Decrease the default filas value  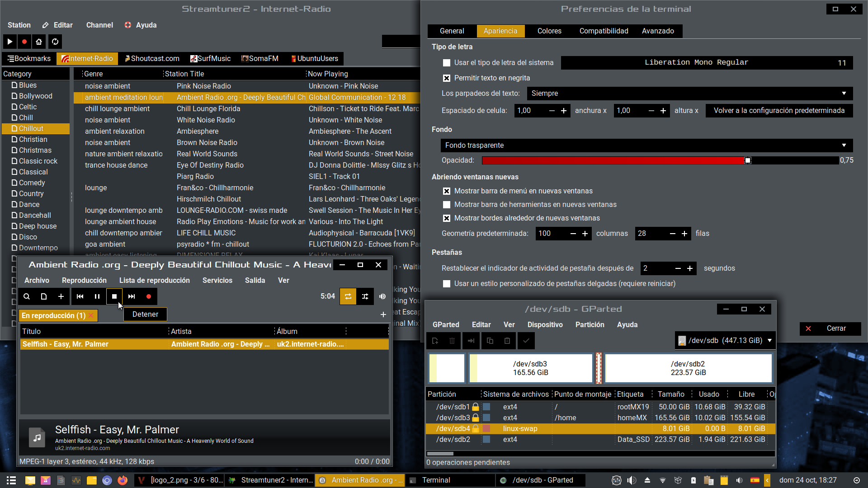click(x=673, y=234)
